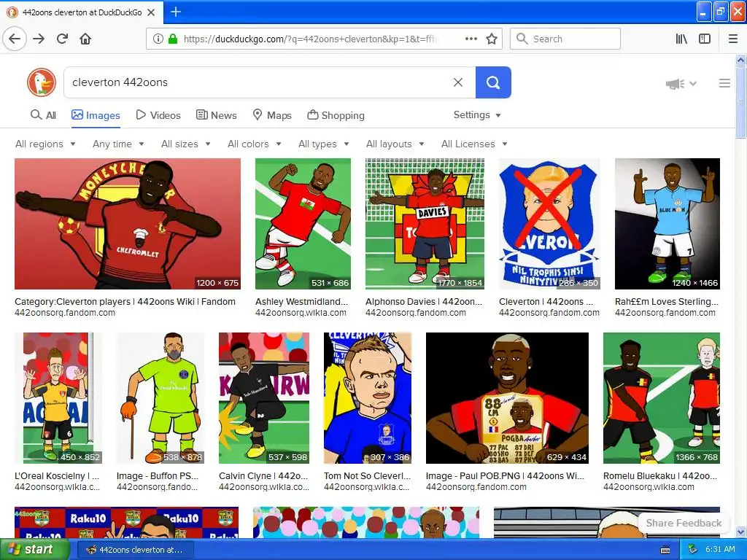This screenshot has height=560, width=747.
Task: Open the Firefox Library icon
Action: pos(681,39)
